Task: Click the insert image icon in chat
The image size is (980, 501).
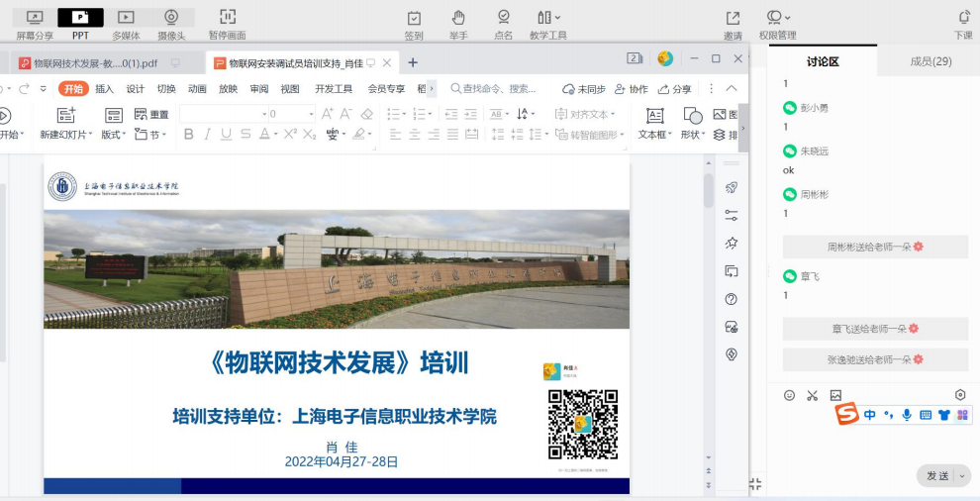Action: tap(835, 395)
